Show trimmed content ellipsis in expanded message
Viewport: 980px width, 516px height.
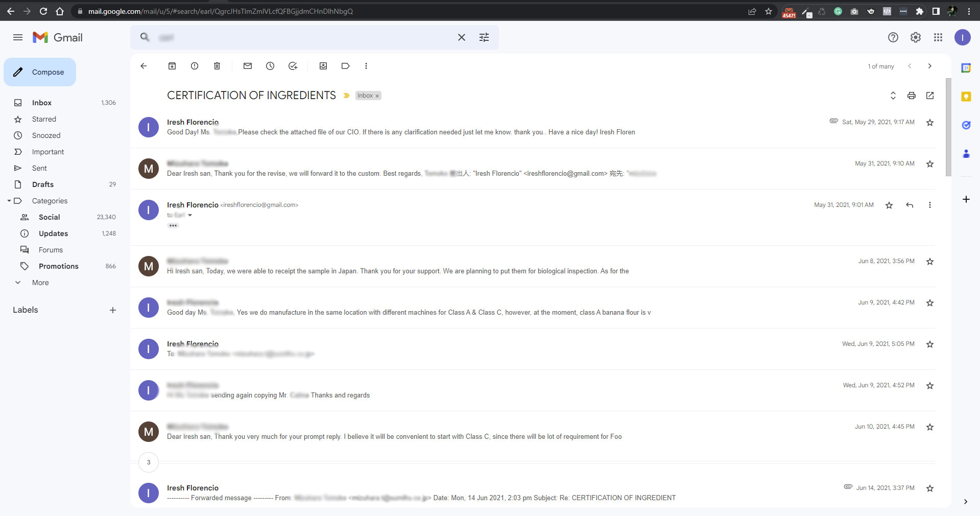click(x=173, y=225)
